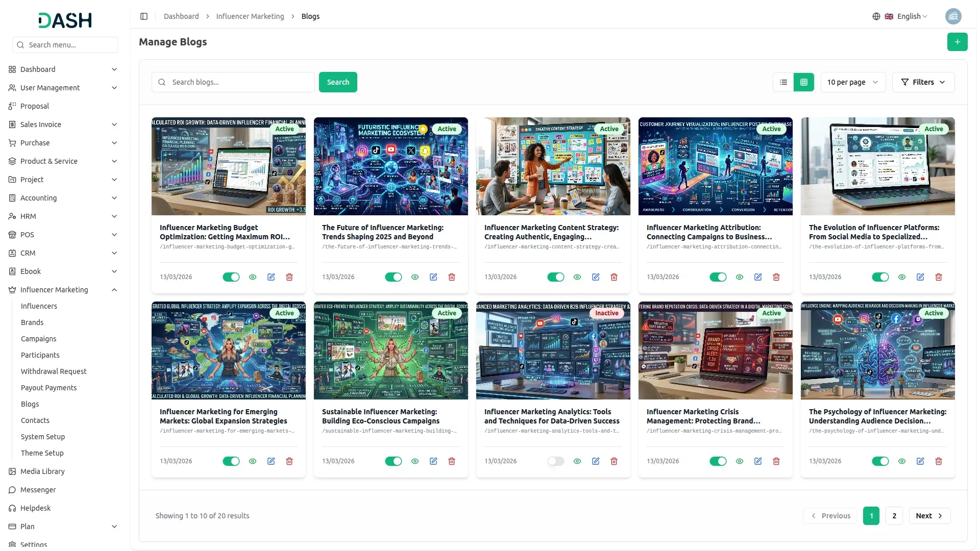Collapse the Influencer Marketing sidebar menu
The image size is (980, 551).
(x=114, y=290)
